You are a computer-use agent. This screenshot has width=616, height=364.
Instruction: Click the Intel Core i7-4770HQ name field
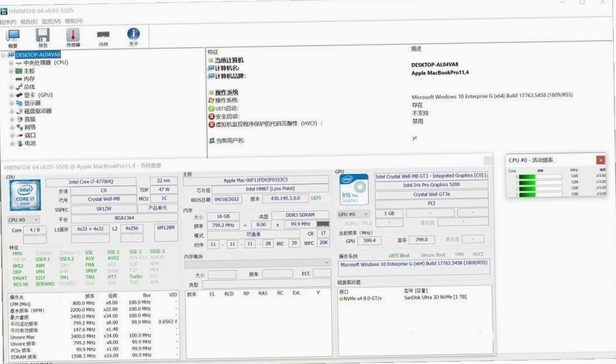91,182
